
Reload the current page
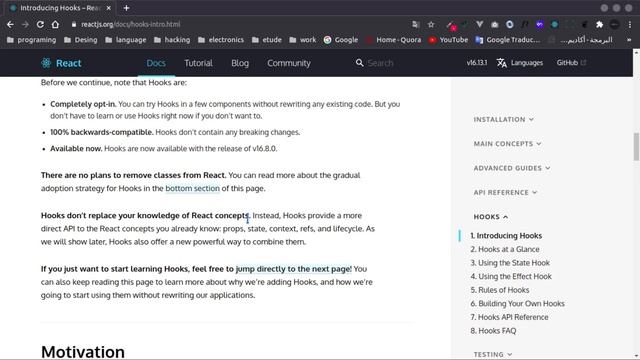[x=40, y=24]
